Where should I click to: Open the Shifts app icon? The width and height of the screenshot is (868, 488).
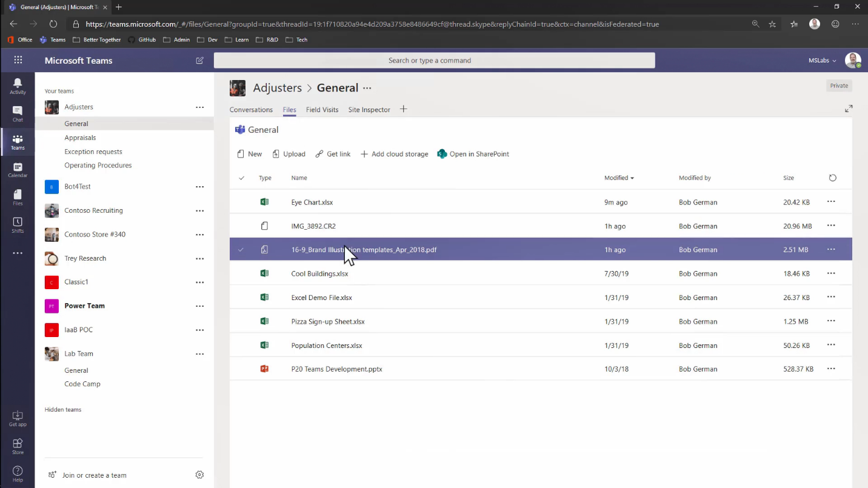click(18, 225)
